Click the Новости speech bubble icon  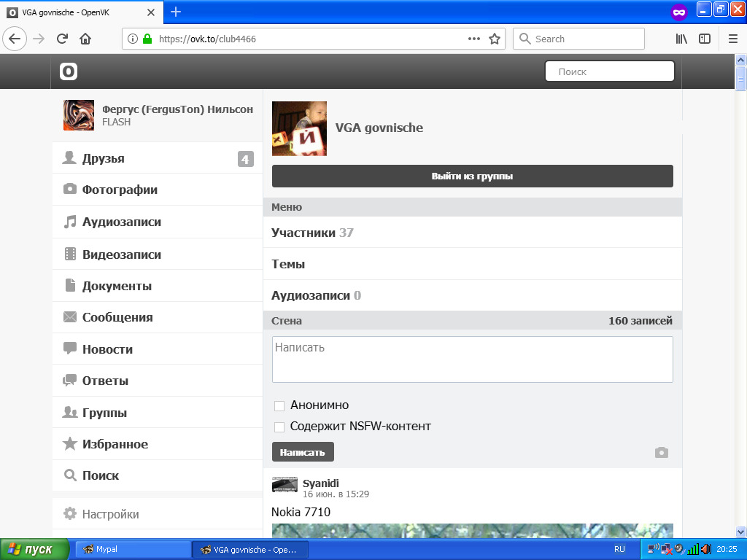click(x=70, y=349)
